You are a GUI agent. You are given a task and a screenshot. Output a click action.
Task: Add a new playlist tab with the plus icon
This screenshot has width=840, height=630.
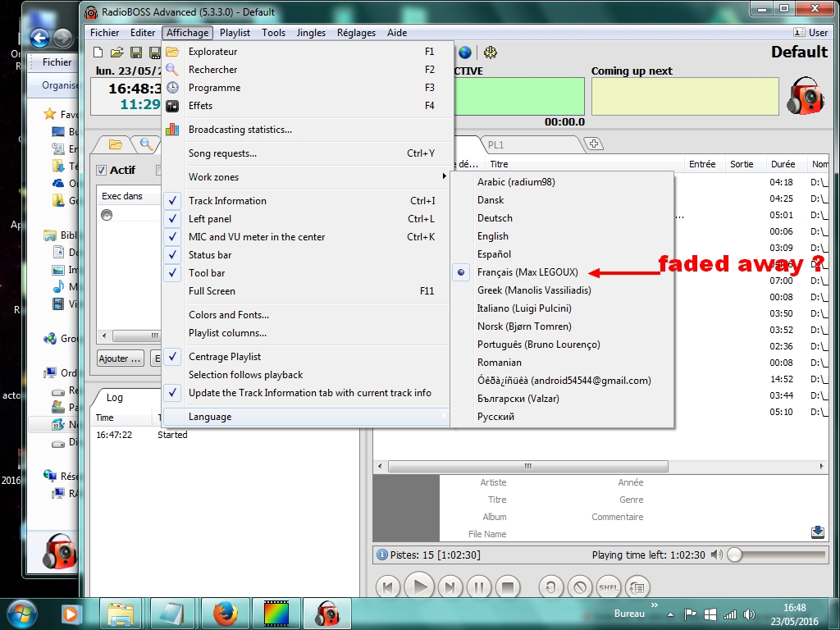tap(594, 144)
